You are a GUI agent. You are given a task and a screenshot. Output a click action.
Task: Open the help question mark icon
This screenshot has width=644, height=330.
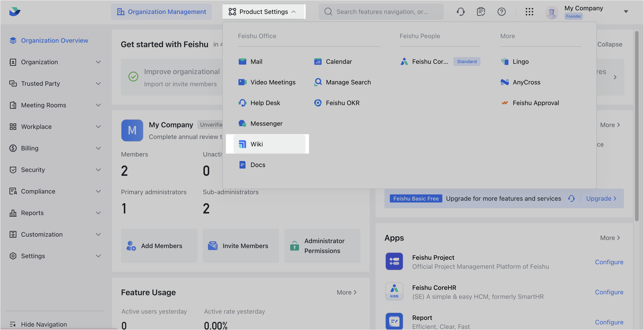click(501, 12)
